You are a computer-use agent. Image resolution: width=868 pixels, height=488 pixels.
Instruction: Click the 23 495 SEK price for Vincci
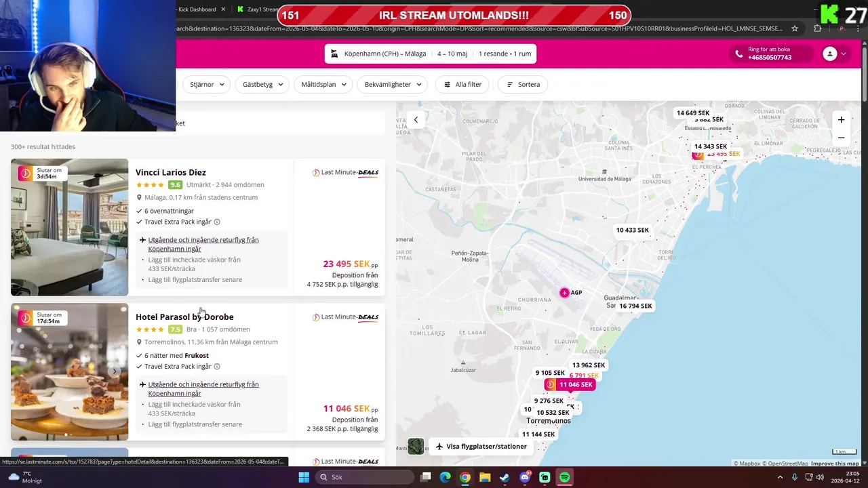tap(347, 264)
